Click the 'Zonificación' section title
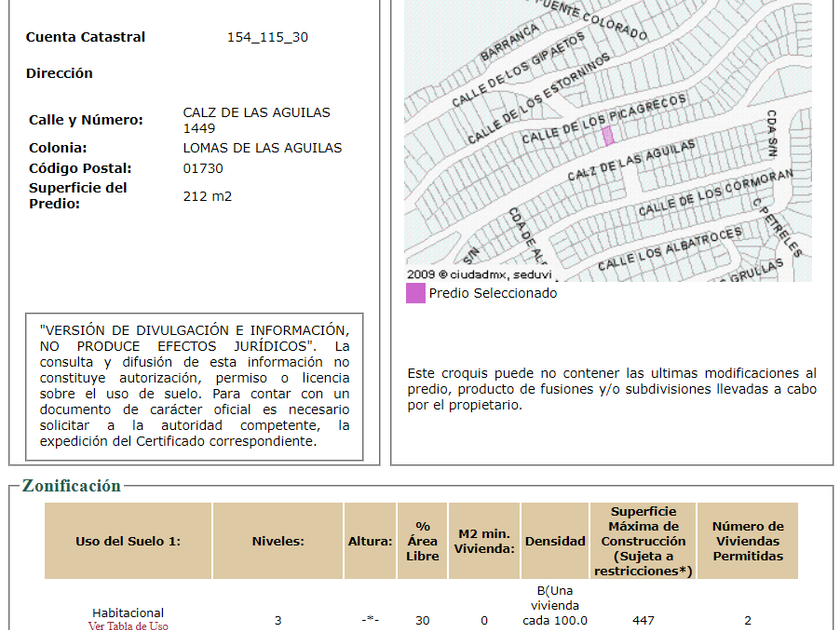This screenshot has width=840, height=630. (71, 486)
